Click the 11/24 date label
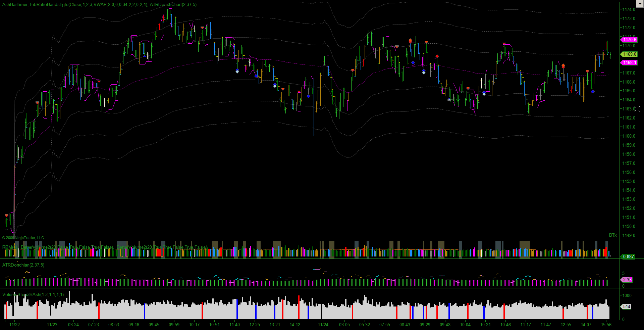The width and height of the screenshot is (644, 330). coord(323,325)
